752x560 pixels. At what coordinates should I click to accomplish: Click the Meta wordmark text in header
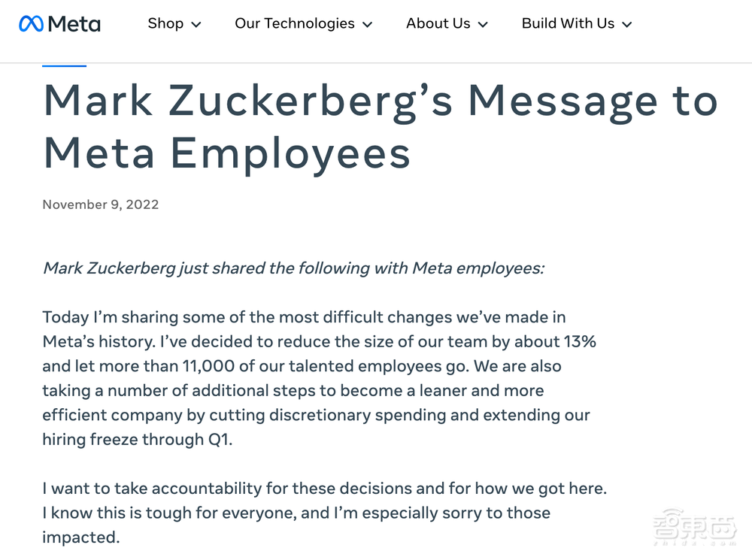coord(74,24)
